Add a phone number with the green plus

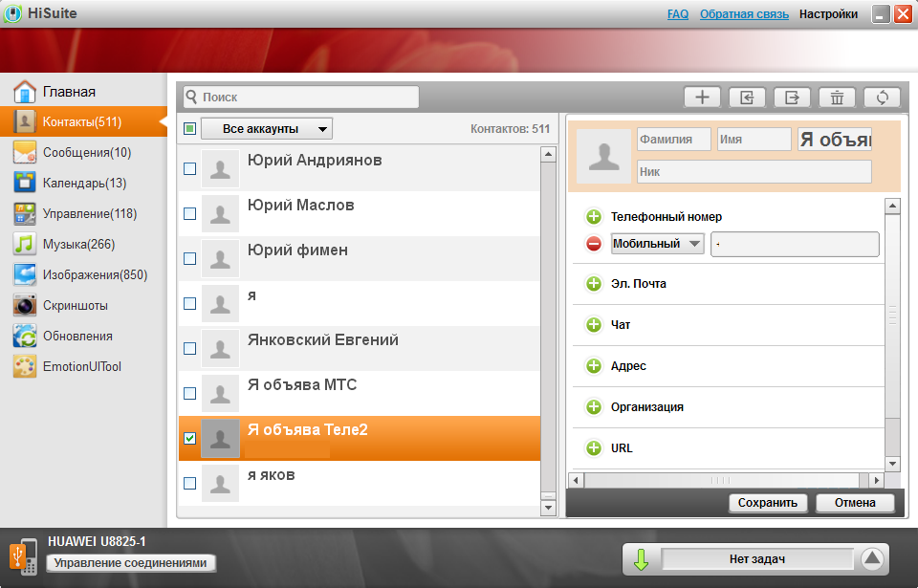click(x=594, y=217)
